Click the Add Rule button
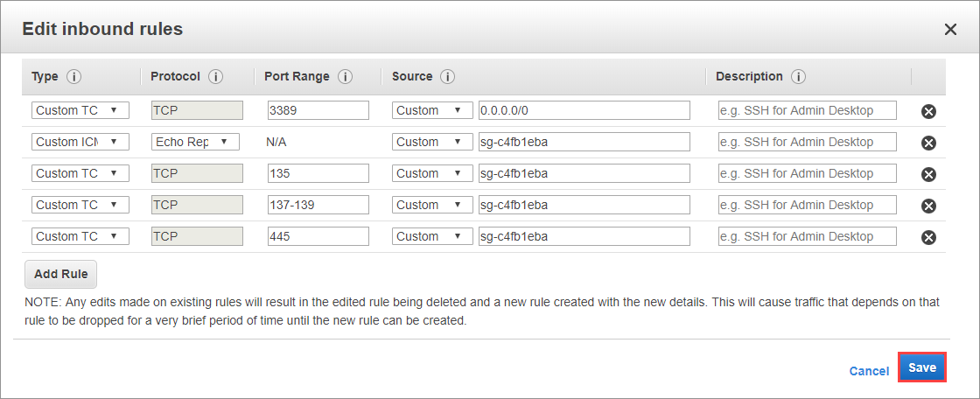This screenshot has height=399, width=980. tap(61, 274)
